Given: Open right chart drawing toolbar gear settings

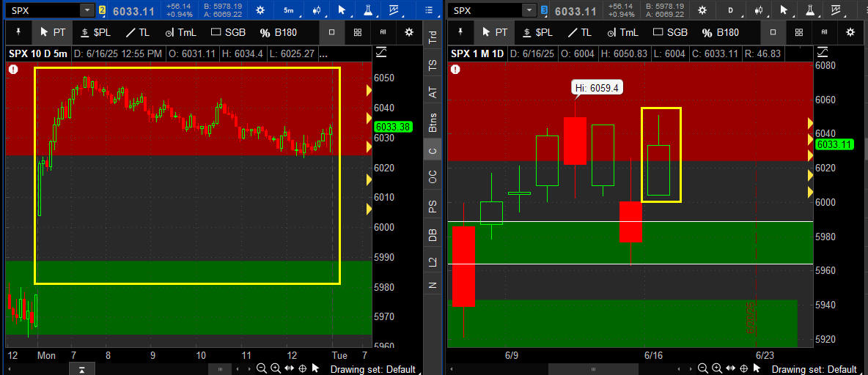Looking at the screenshot, I should (x=850, y=32).
